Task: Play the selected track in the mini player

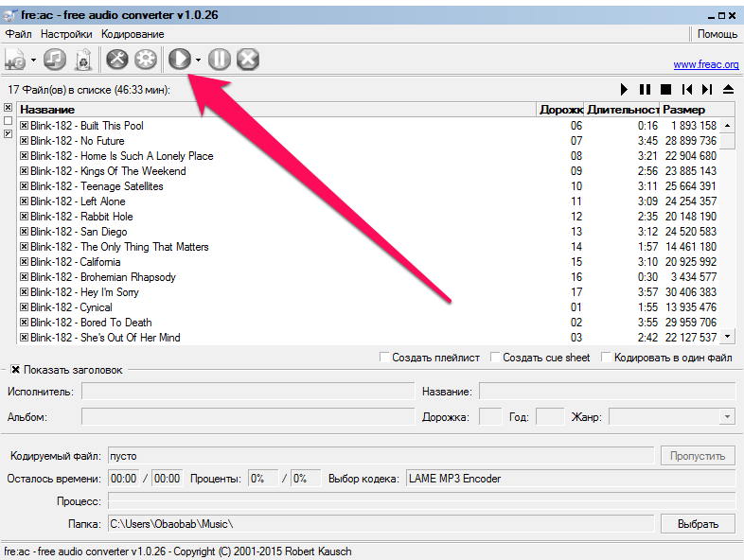Action: pos(624,89)
